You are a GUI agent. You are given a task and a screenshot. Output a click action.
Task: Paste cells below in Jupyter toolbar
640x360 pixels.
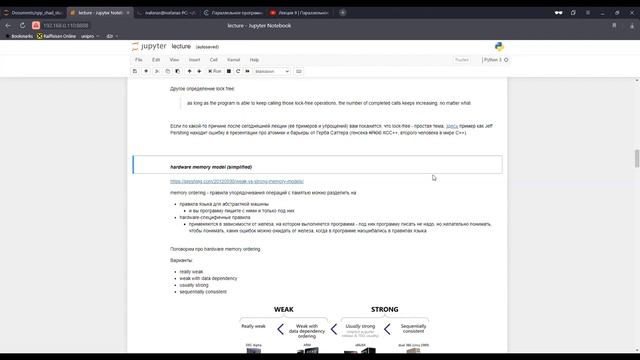pos(178,71)
